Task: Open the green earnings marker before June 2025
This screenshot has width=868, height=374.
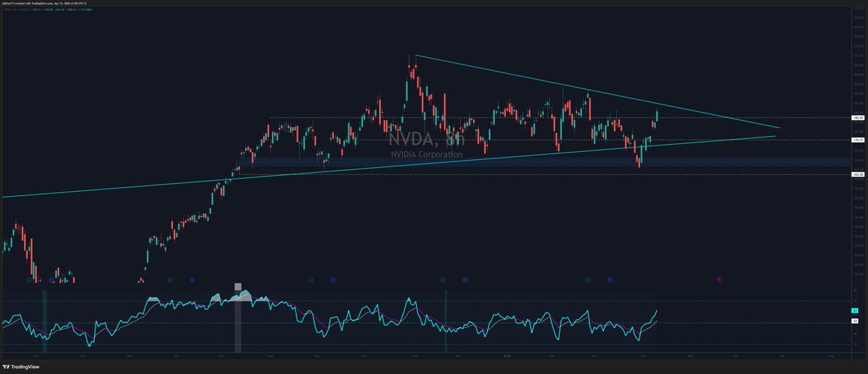Action: pos(169,279)
